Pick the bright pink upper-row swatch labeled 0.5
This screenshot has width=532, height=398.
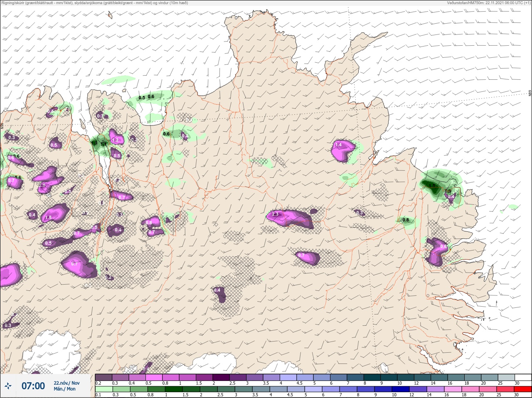pos(154,377)
